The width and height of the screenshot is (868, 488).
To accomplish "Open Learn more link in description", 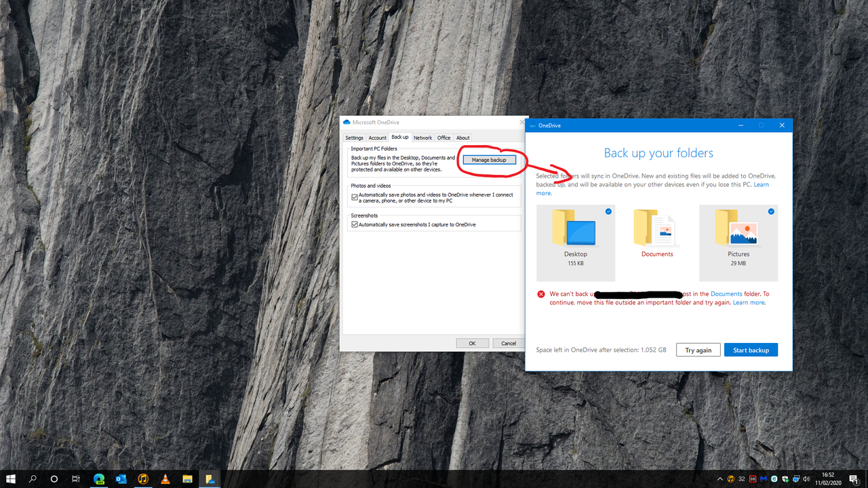I will click(761, 184).
